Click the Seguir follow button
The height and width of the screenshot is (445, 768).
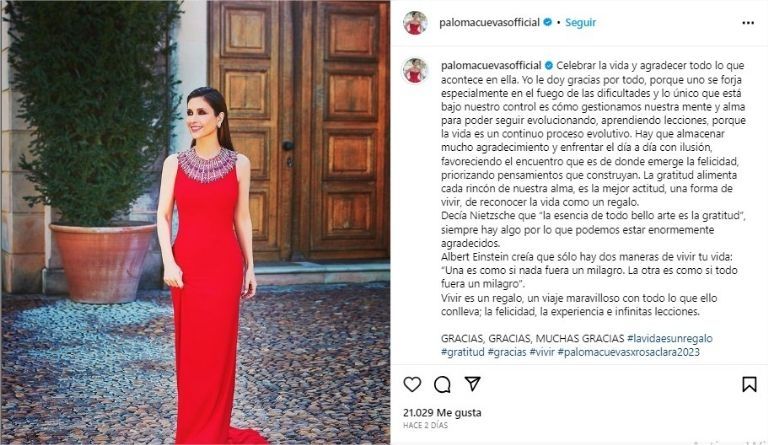coord(580,23)
